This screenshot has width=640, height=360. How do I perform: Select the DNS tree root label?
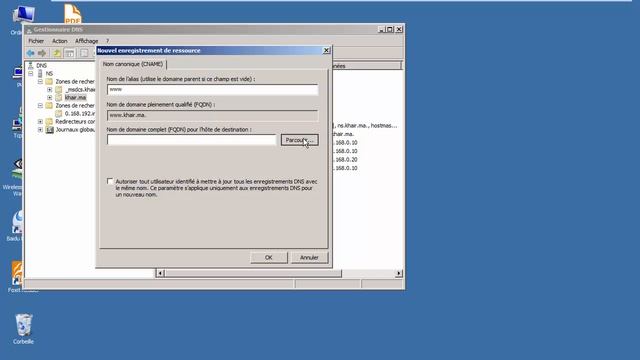(x=42, y=65)
